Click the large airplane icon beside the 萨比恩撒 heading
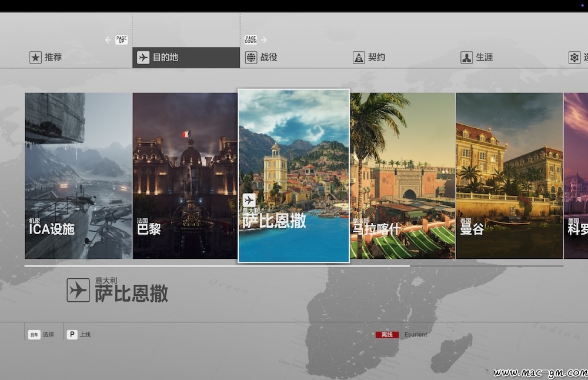 (78, 290)
